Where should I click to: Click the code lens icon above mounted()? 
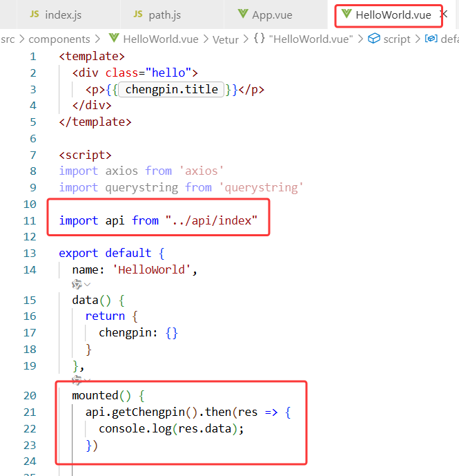(77, 380)
